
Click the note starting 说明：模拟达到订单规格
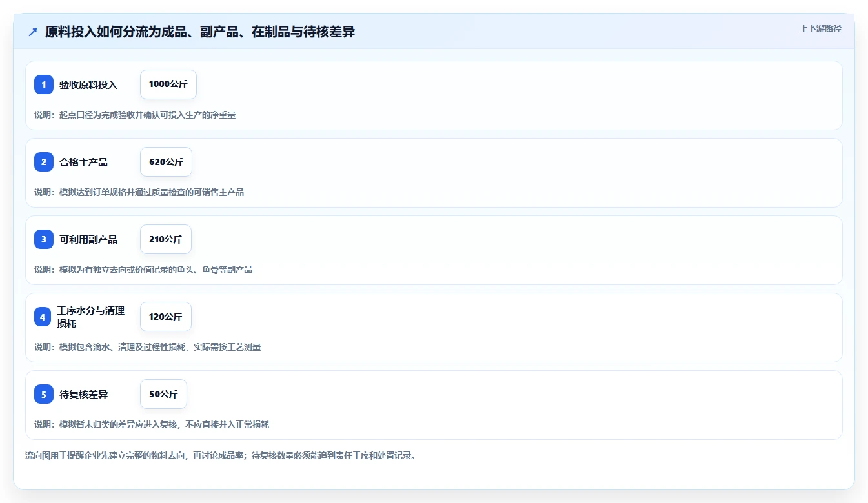pyautogui.click(x=139, y=192)
